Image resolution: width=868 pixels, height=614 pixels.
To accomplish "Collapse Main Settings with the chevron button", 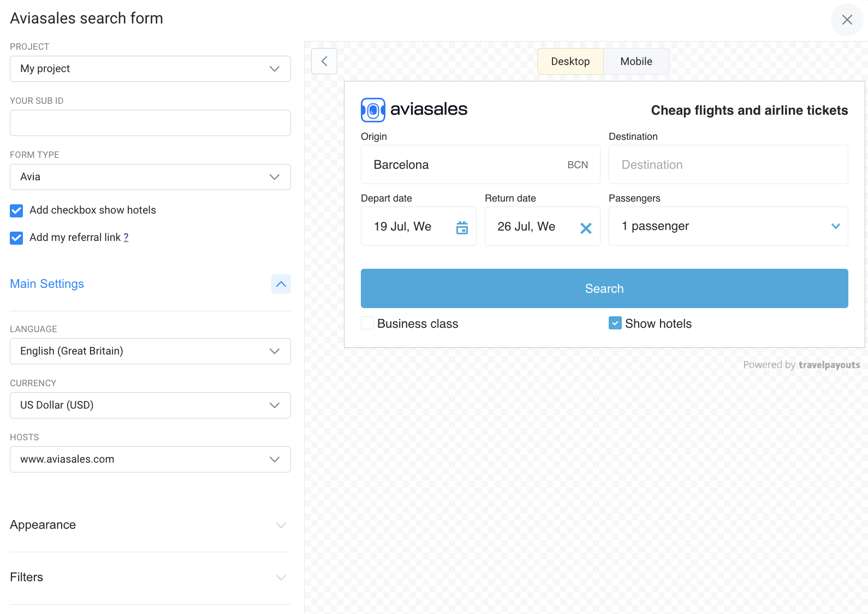I will click(x=281, y=284).
